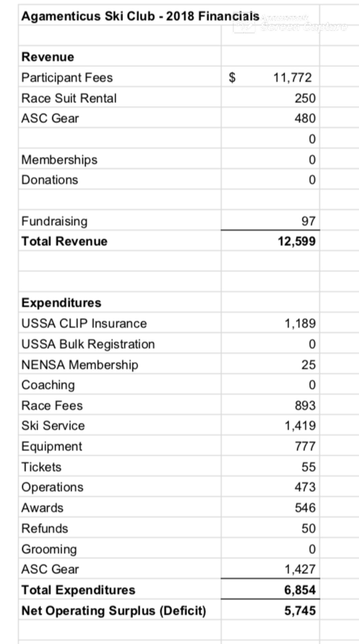Click USSA CLIP Insurance amount 1,189

tap(300, 323)
